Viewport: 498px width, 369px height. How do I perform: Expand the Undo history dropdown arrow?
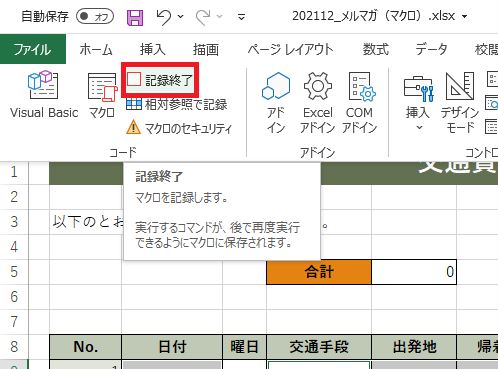[x=181, y=16]
